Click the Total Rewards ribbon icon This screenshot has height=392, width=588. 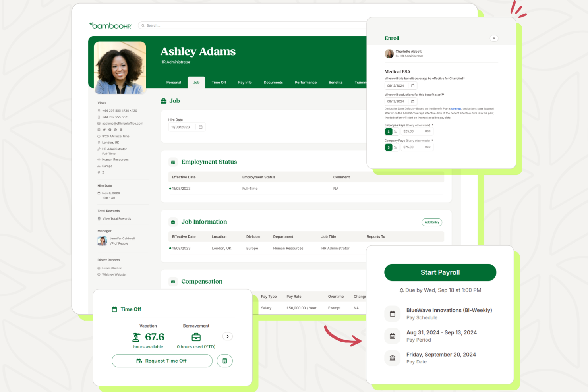99,219
